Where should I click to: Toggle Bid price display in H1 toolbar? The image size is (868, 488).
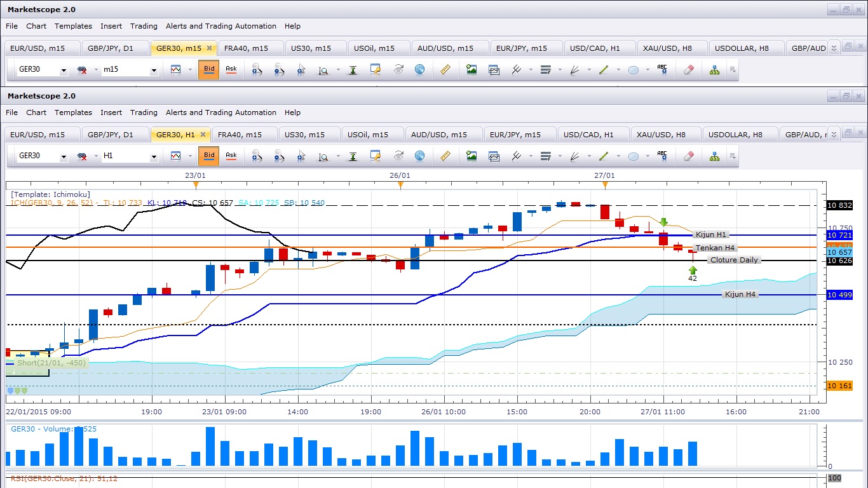tap(208, 156)
